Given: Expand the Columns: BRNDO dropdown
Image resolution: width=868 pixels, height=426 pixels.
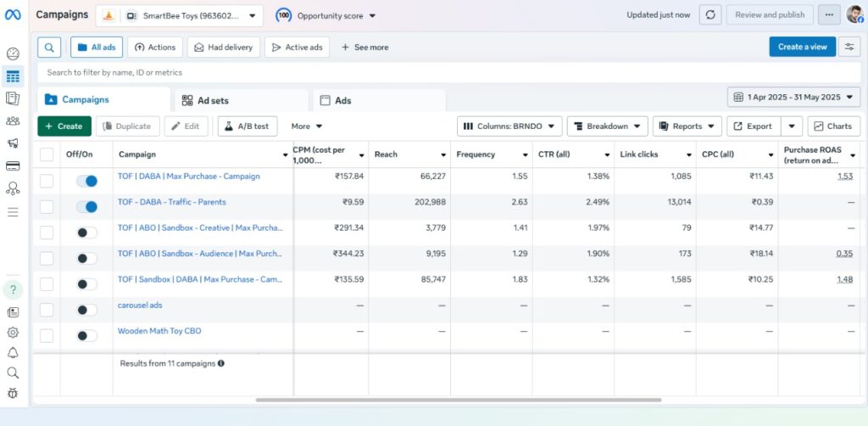Looking at the screenshot, I should tap(509, 126).
